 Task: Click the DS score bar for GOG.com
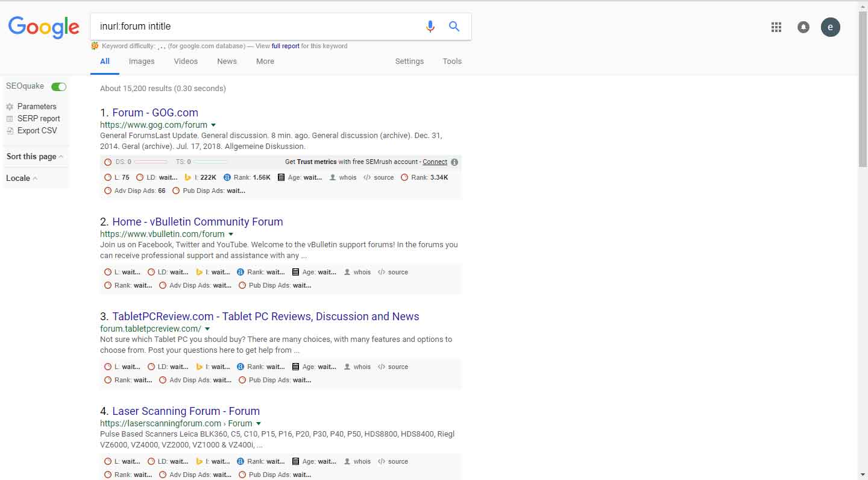151,162
